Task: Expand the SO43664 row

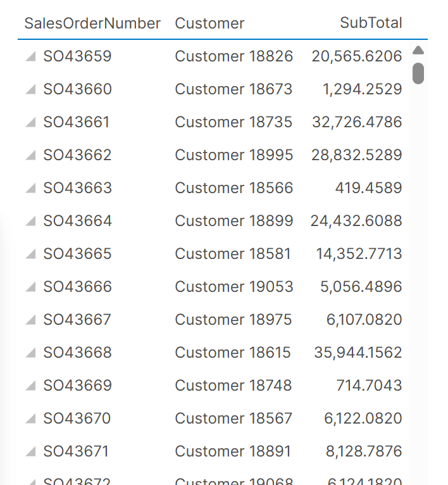Action: pyautogui.click(x=30, y=222)
